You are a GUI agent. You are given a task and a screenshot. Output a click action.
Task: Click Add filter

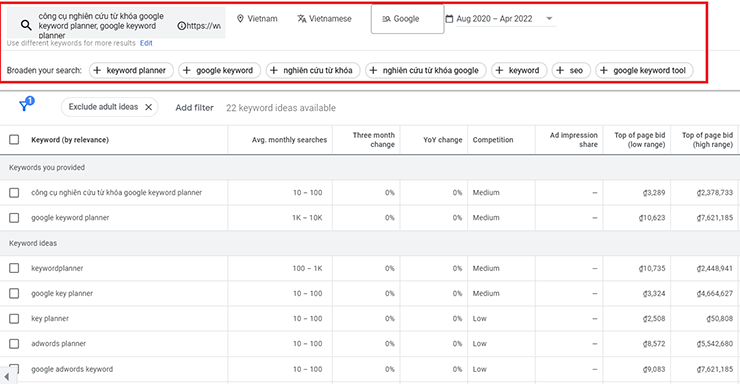[194, 108]
